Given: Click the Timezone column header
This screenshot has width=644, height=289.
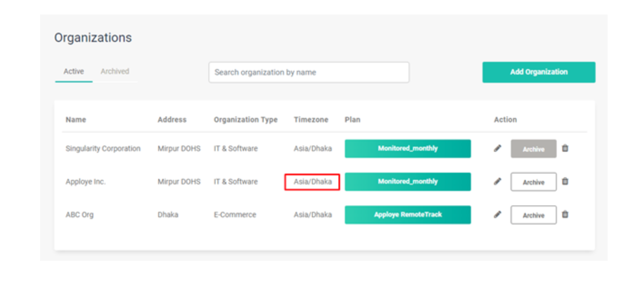Looking at the screenshot, I should [x=311, y=120].
